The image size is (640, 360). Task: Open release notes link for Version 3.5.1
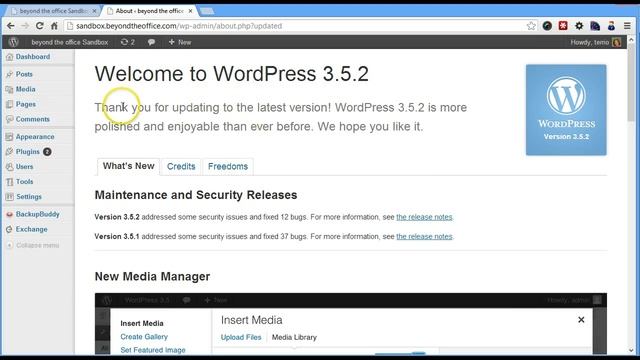tap(424, 237)
